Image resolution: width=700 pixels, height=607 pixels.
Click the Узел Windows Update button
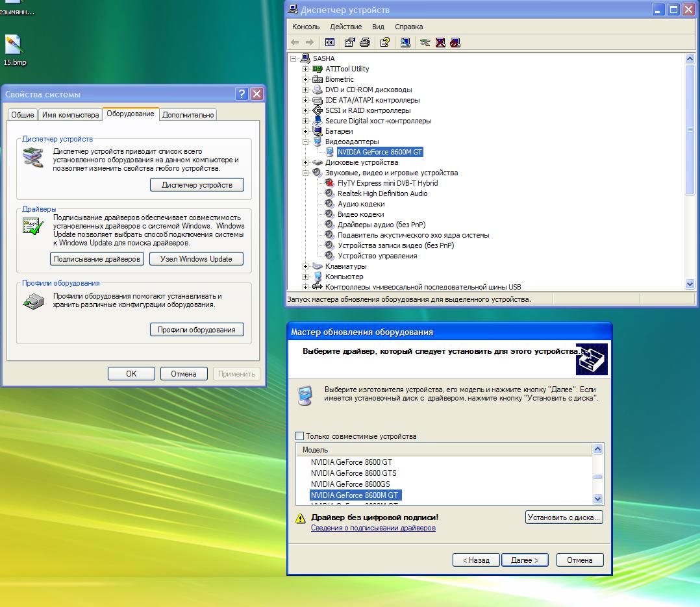coord(196,259)
